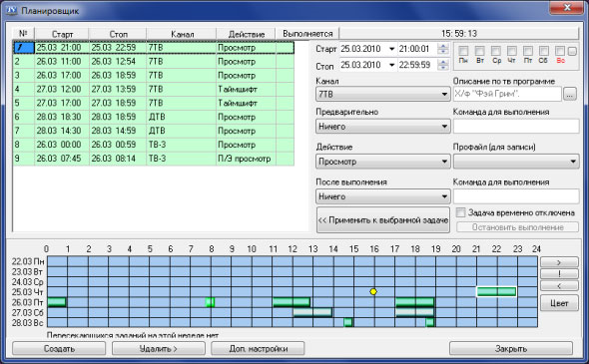Tick the Чт weekday checkbox
Viewport: 589px width, 364px height.
coord(511,51)
